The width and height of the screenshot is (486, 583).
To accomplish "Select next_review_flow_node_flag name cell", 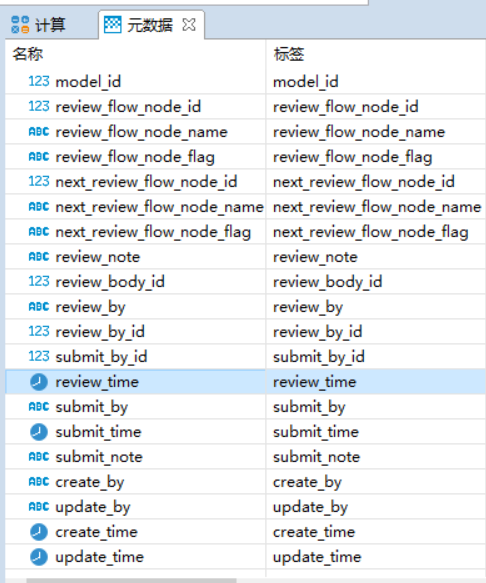I will tap(153, 232).
